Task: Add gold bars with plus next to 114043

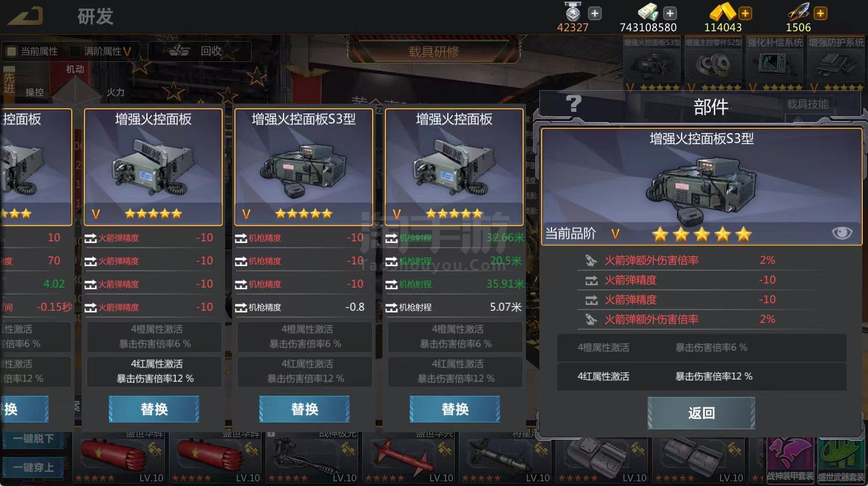Action: [x=745, y=13]
